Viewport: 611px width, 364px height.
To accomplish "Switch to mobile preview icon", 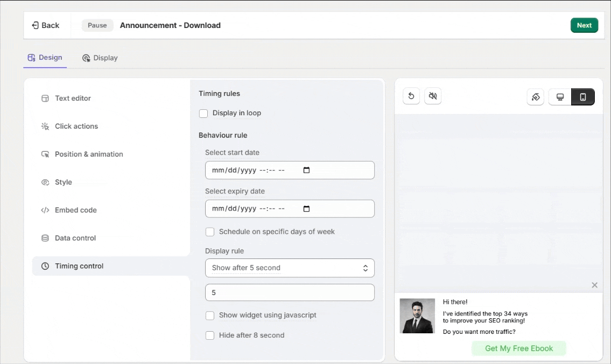I will [x=582, y=97].
